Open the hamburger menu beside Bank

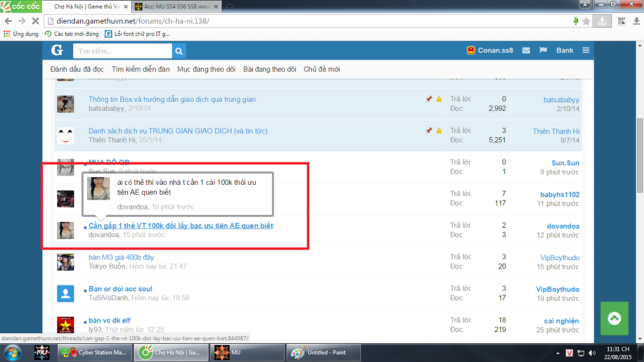[x=586, y=51]
